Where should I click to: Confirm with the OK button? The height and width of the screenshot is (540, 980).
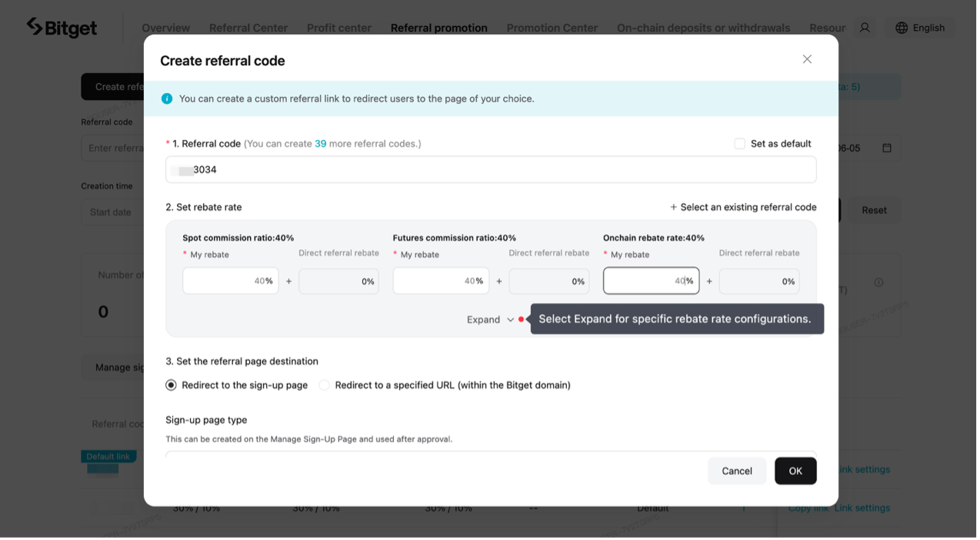coord(795,470)
